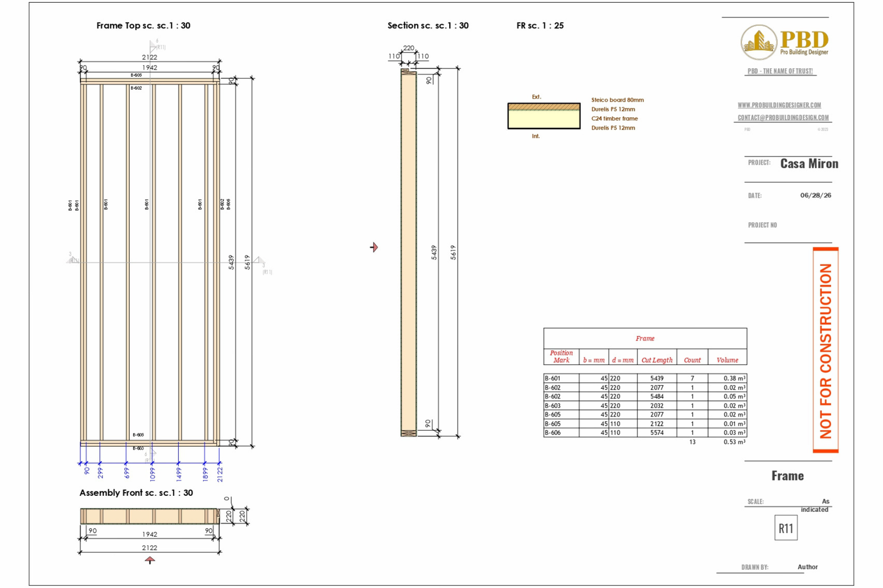Select the B-601 row in the schedule
The width and height of the screenshot is (883, 588).
(x=645, y=378)
